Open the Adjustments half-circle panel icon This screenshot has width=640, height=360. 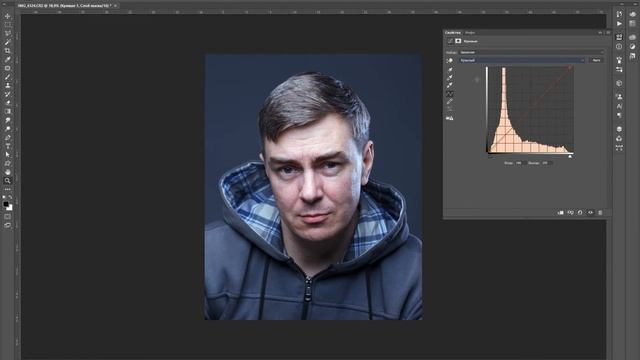click(632, 47)
